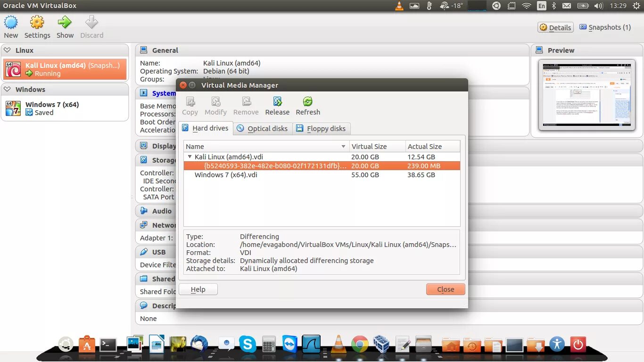This screenshot has height=362, width=644.
Task: Open the Bluetooth indicator
Action: pos(554,6)
